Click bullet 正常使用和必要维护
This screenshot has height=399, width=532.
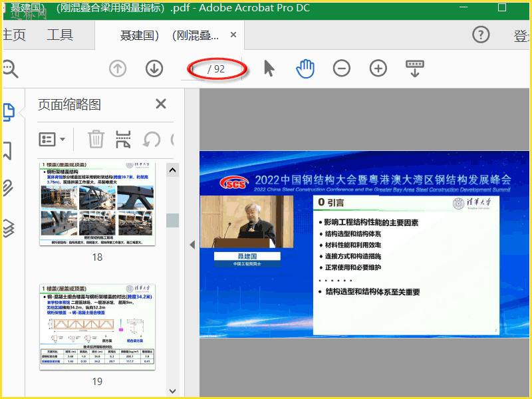pyautogui.click(x=353, y=267)
